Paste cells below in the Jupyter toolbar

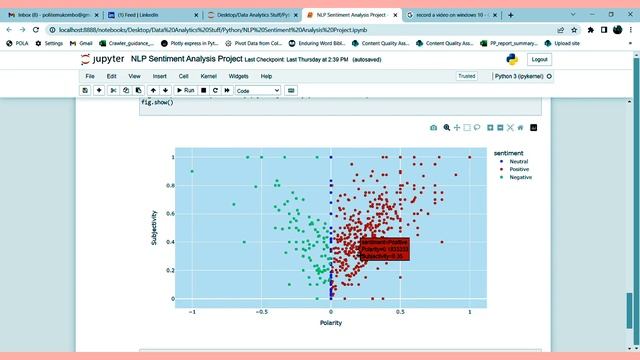[139, 90]
